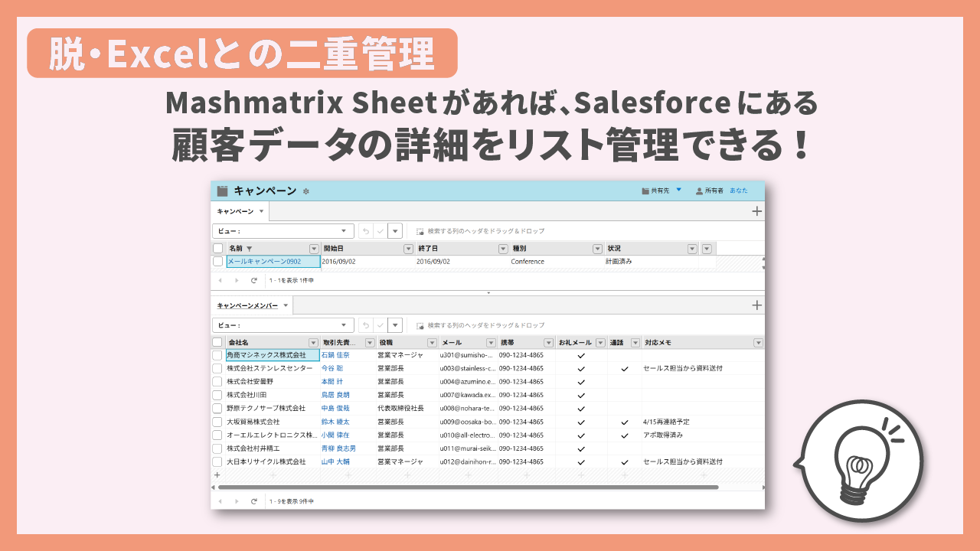Open contact link 今谷 聡
Viewport: 980px width, 551px height.
(x=332, y=368)
